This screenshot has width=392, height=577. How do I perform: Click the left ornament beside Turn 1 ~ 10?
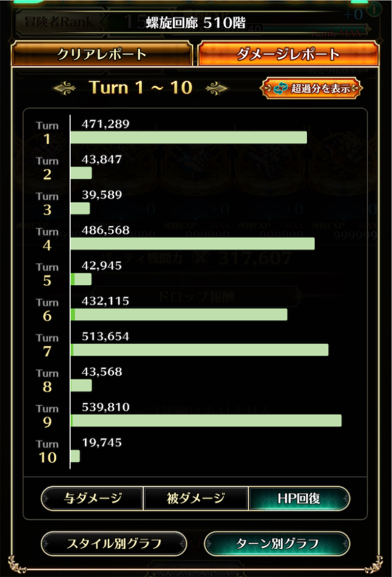click(x=65, y=87)
